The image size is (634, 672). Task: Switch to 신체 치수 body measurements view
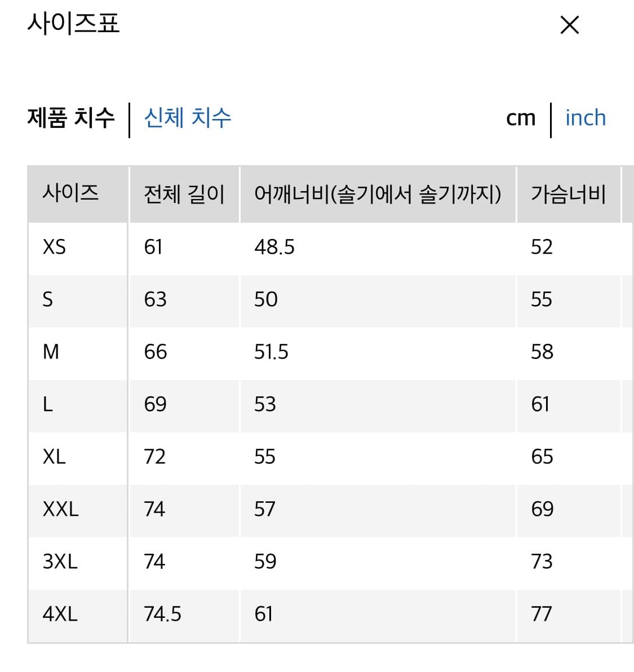(187, 118)
